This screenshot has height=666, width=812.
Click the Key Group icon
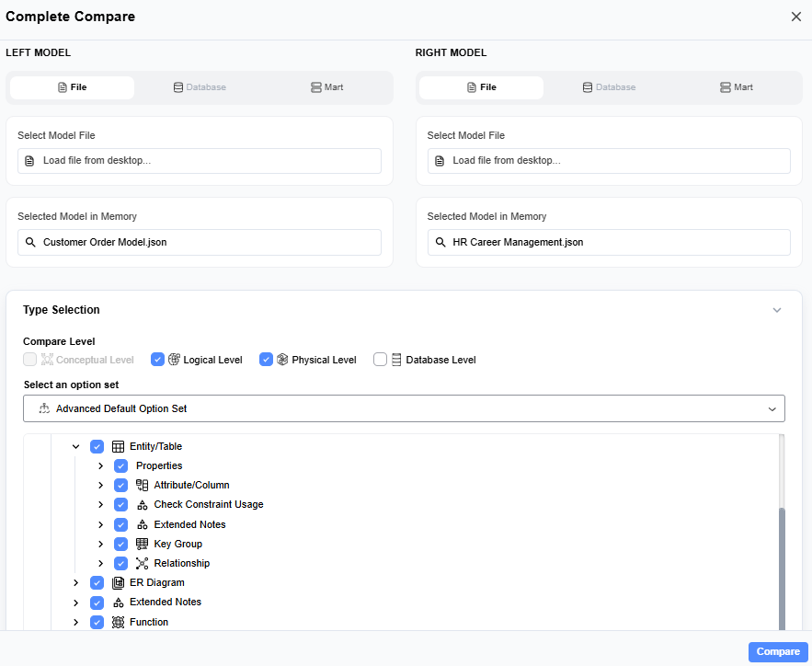pyautogui.click(x=142, y=544)
